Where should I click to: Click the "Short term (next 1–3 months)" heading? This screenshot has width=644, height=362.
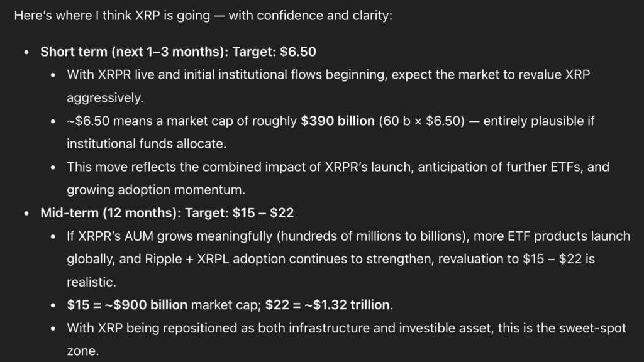click(111, 52)
